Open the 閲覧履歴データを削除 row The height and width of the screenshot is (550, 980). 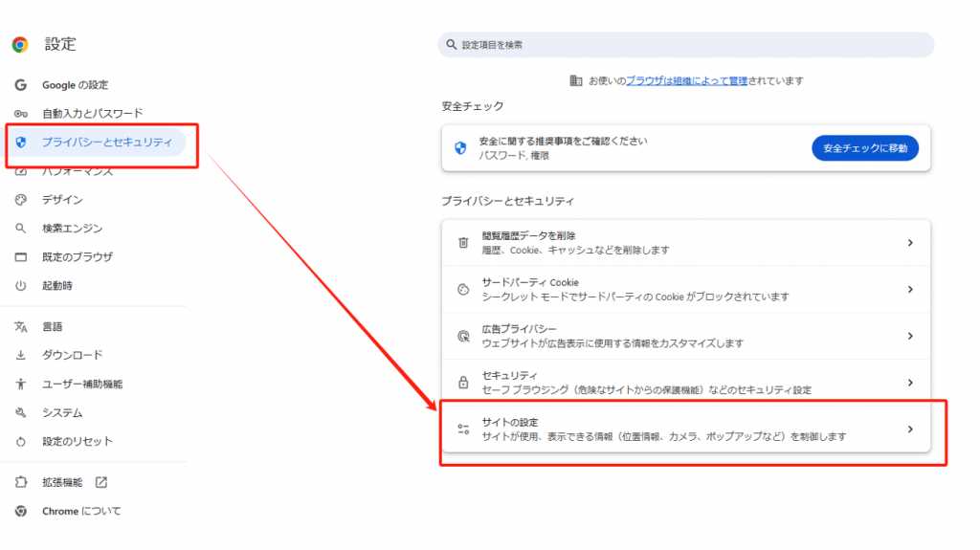[x=685, y=243]
